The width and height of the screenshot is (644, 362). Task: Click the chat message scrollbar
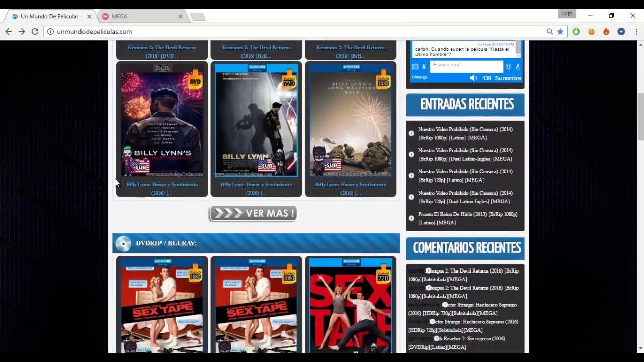point(519,49)
